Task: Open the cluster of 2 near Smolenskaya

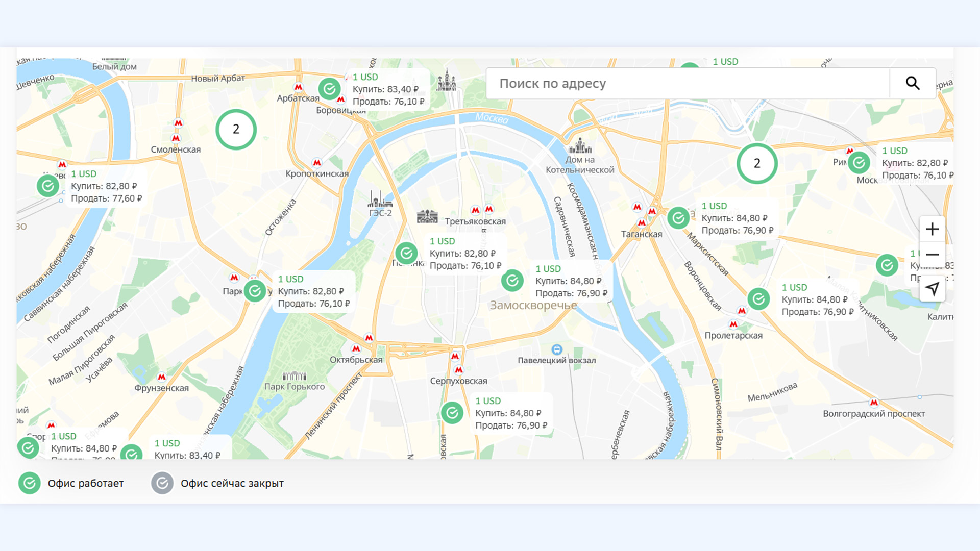Action: pos(236,130)
